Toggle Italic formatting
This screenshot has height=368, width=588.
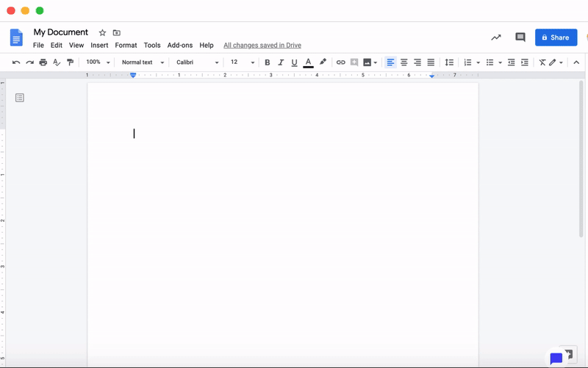(281, 62)
